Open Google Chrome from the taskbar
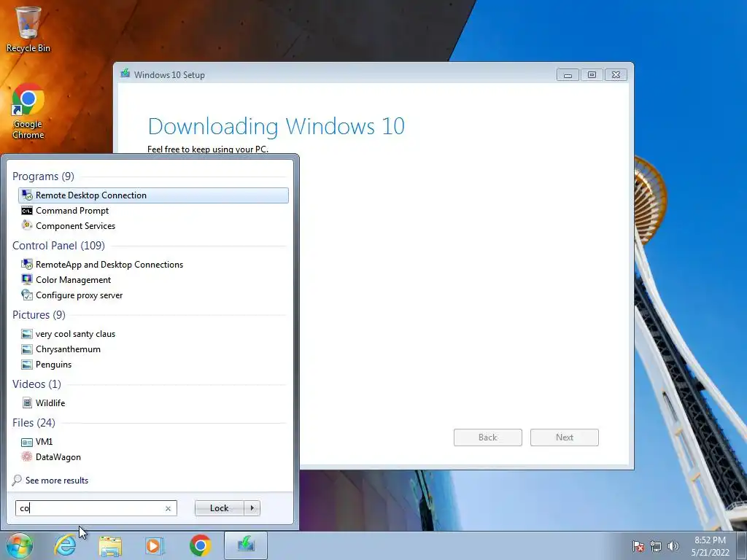 pyautogui.click(x=200, y=545)
